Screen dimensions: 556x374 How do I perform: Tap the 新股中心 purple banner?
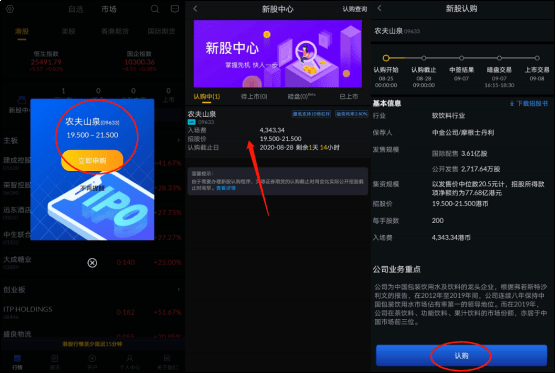click(x=278, y=54)
